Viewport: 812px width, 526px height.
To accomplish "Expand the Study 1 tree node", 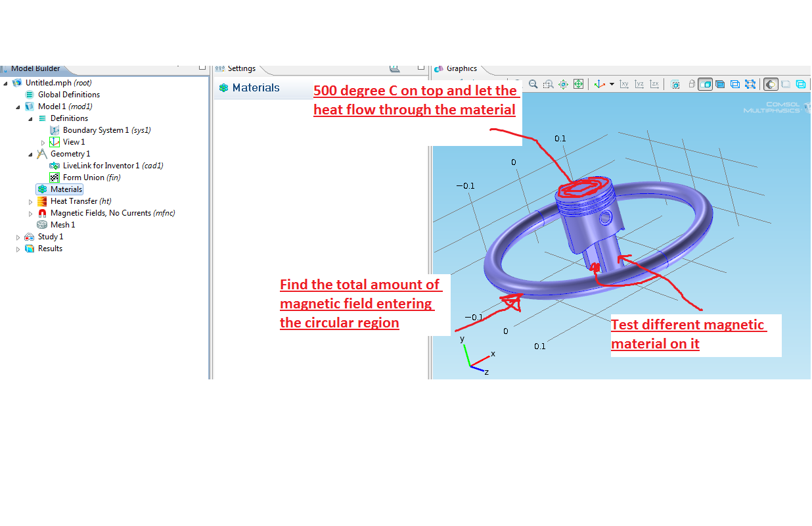I will [18, 237].
